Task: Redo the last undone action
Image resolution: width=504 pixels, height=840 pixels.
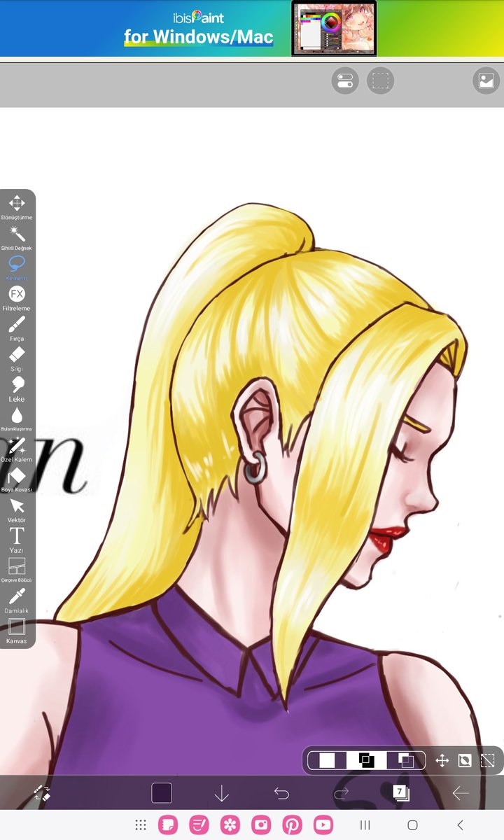Action: [341, 793]
